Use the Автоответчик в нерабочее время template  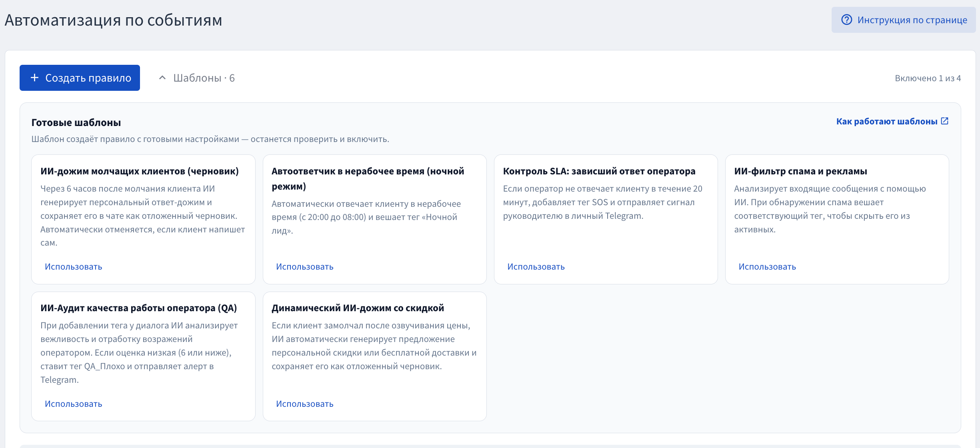coord(305,267)
